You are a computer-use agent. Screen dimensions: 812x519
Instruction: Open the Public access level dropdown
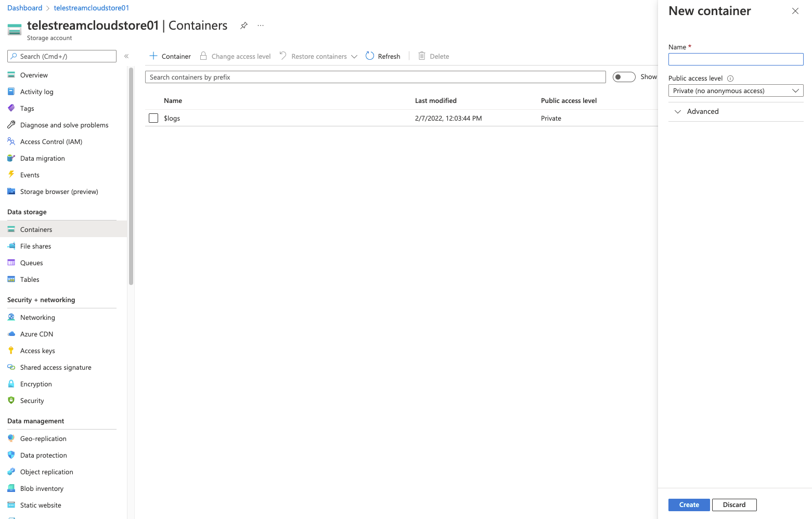pos(736,90)
